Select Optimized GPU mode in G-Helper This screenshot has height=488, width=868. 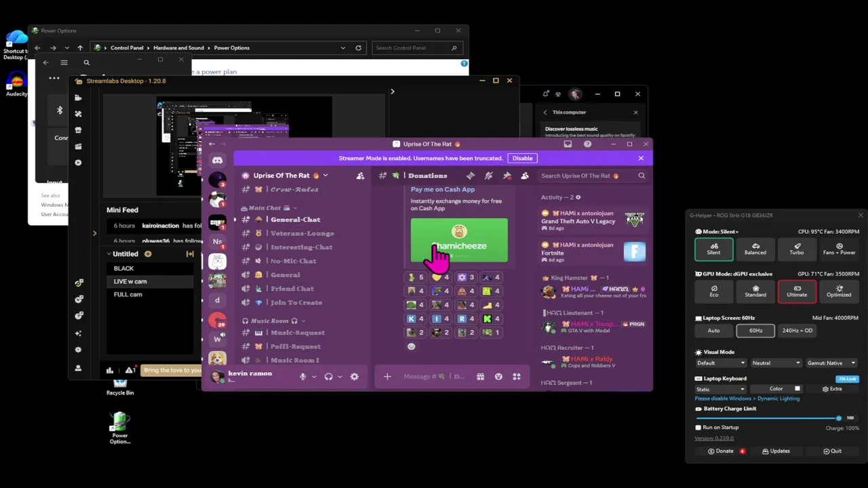point(839,291)
